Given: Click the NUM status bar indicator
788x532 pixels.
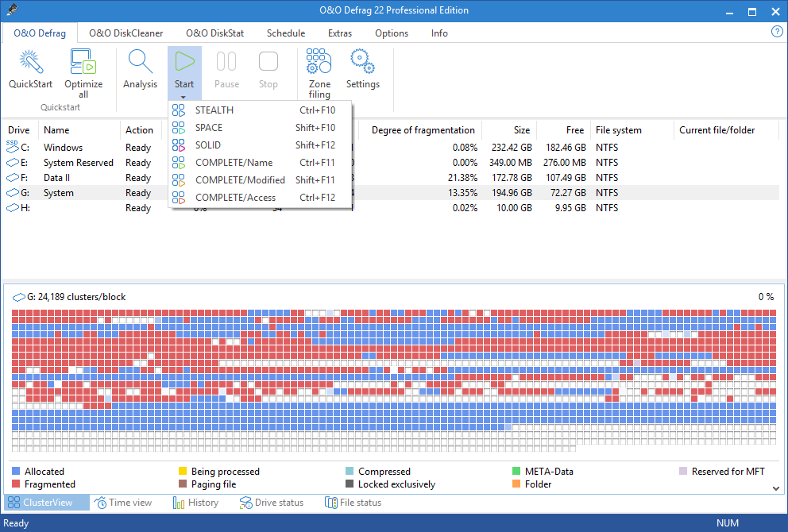Looking at the screenshot, I should pos(727,523).
